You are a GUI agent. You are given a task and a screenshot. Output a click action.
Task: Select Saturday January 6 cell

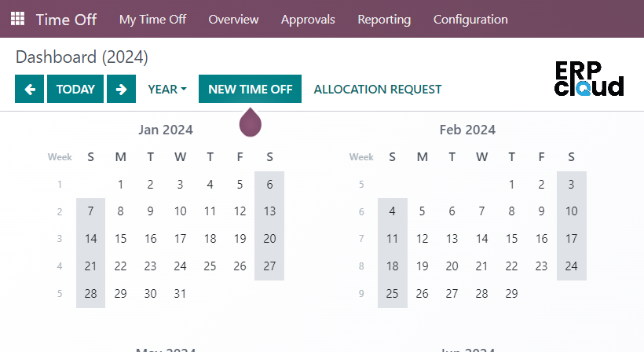pos(269,185)
